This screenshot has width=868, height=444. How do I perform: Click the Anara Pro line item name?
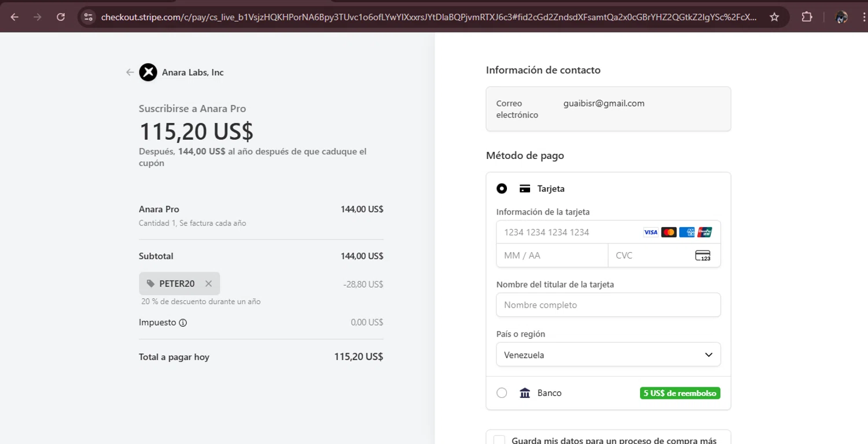point(159,209)
